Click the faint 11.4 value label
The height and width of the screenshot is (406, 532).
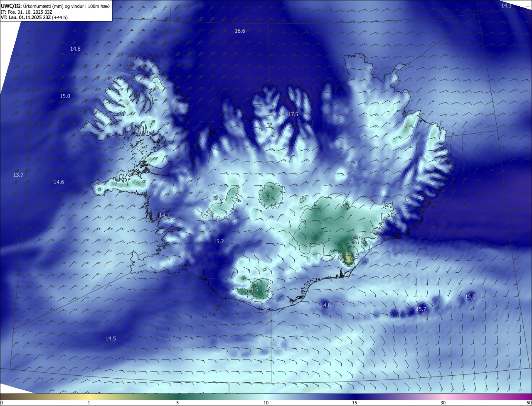click(x=147, y=17)
